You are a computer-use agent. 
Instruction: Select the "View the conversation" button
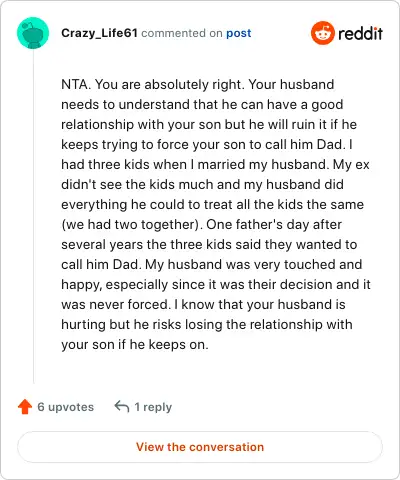point(200,447)
